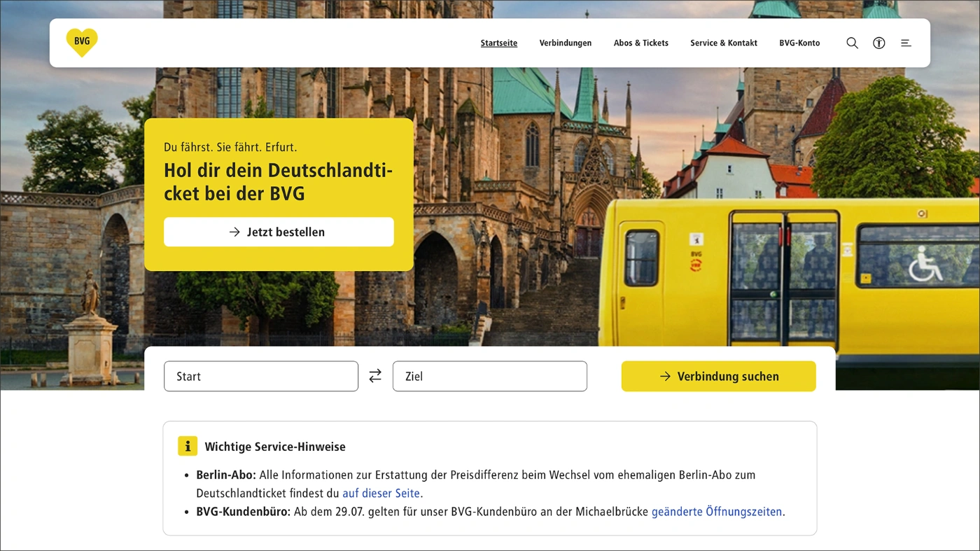Follow the 'auf dieser Seite' link

(x=381, y=493)
